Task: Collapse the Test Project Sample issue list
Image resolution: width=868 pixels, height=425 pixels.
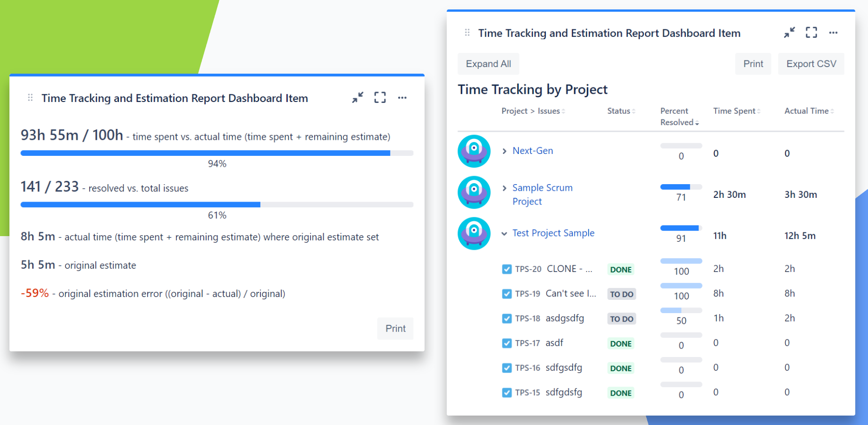Action: (x=504, y=233)
